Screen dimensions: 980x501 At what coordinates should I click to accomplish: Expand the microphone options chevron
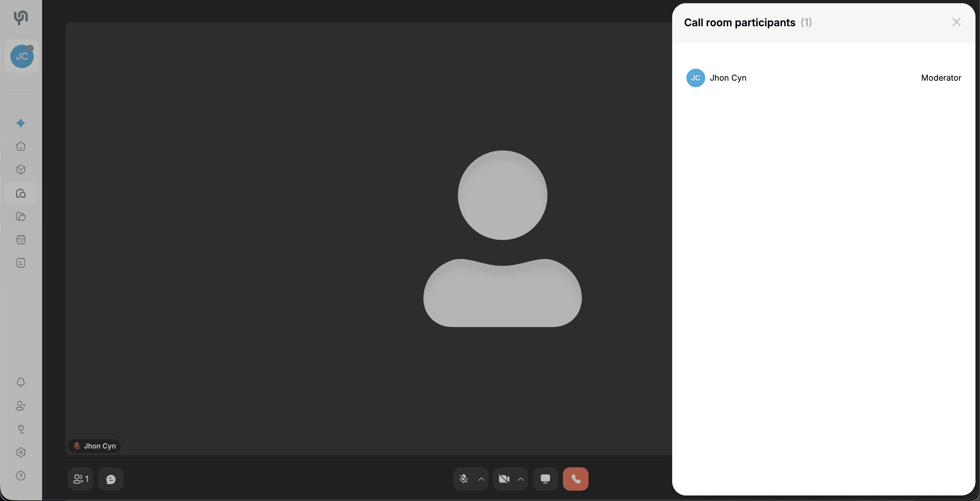[x=481, y=479]
